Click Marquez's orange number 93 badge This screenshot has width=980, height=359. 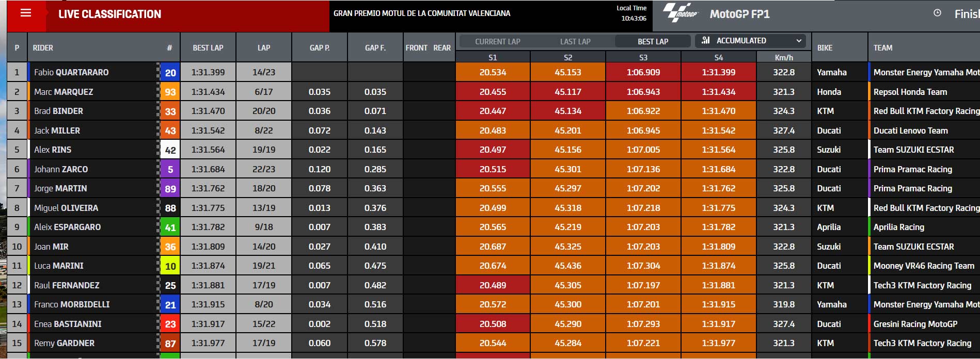(x=170, y=92)
